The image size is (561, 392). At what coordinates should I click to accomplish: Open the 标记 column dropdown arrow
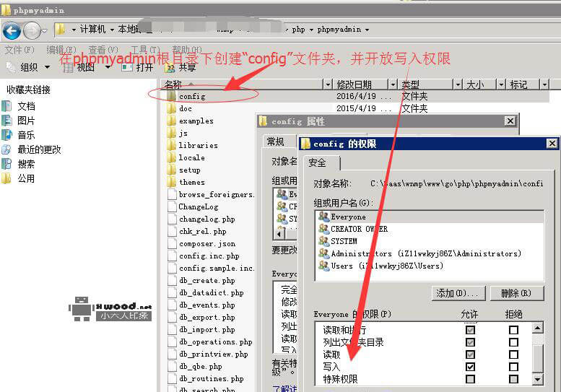[x=544, y=84]
